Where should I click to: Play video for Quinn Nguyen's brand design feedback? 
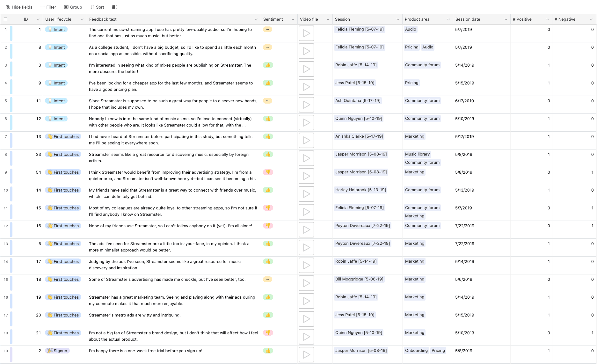pyautogui.click(x=306, y=337)
